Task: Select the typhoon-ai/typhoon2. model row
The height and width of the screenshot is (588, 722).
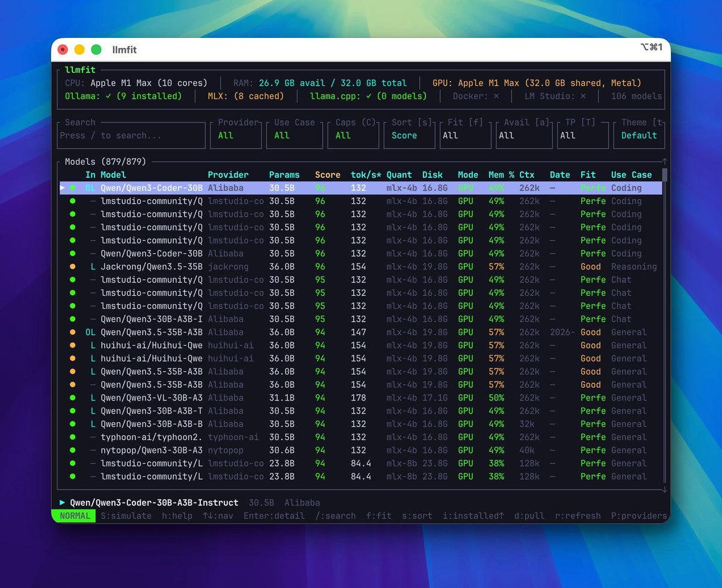Action: click(x=361, y=437)
